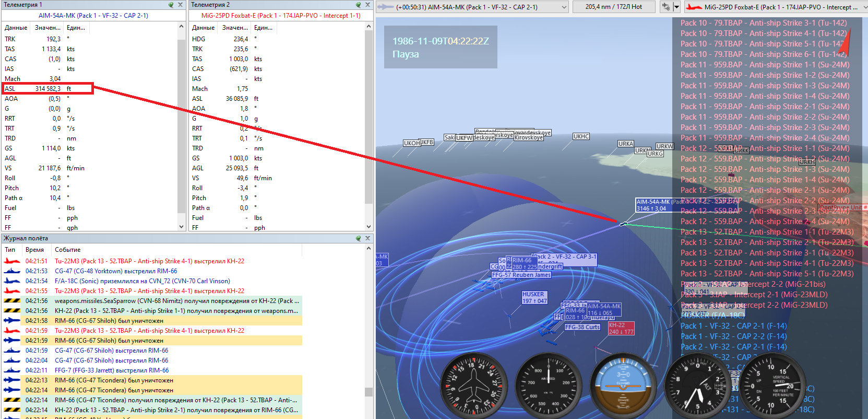Screen dimensions: 868x419
Task: Click the Данные header in Телеметрия 1
Action: 16,28
